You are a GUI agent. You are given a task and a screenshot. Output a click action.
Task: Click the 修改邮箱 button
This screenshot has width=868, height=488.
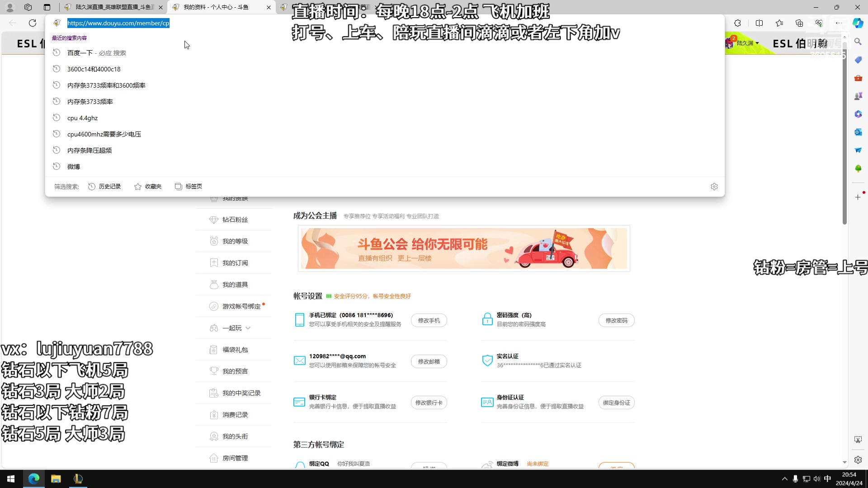click(429, 361)
